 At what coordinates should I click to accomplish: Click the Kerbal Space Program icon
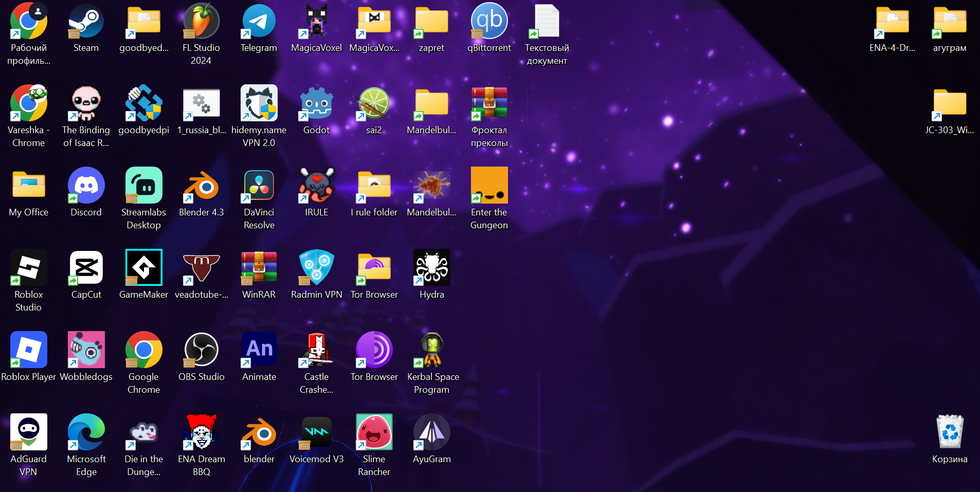pyautogui.click(x=431, y=350)
